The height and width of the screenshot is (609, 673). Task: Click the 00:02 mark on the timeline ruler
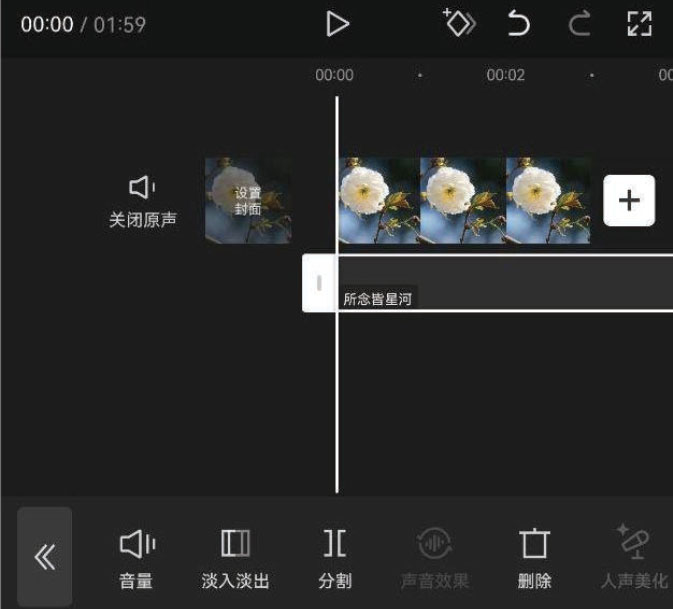tap(505, 75)
